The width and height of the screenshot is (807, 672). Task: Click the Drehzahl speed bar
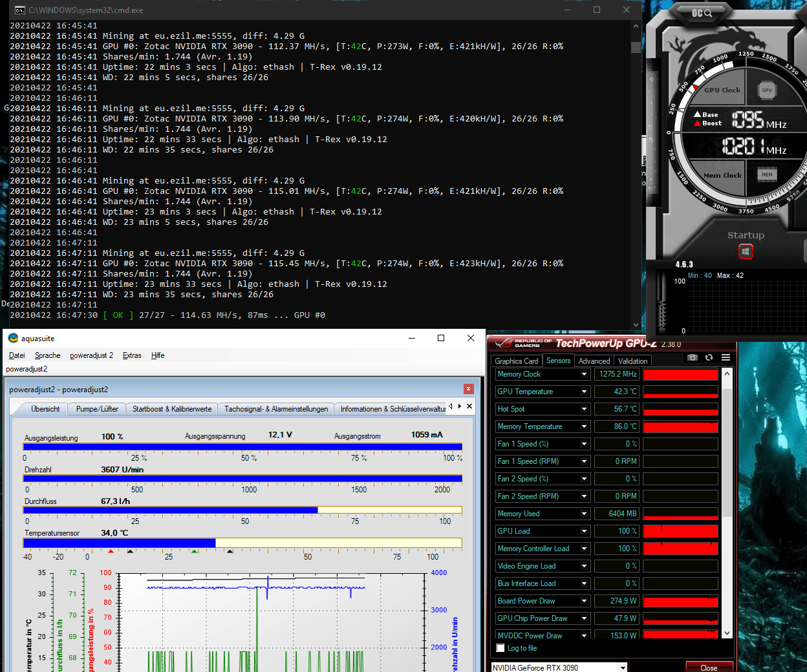pos(242,478)
